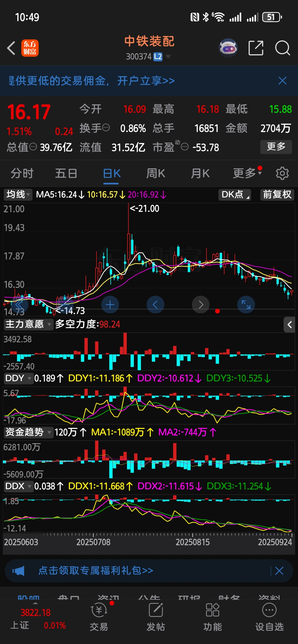Tap the latest price 16.17

[x=29, y=112]
